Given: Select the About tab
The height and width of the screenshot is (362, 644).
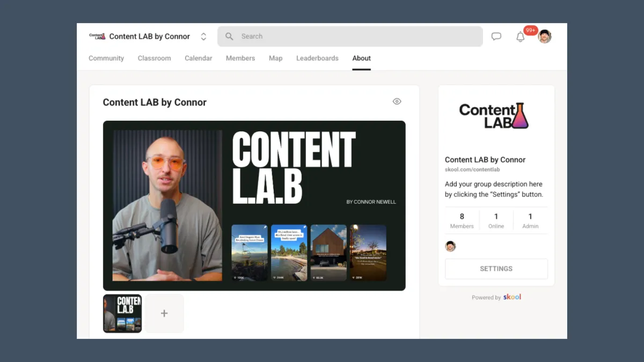Looking at the screenshot, I should (362, 58).
